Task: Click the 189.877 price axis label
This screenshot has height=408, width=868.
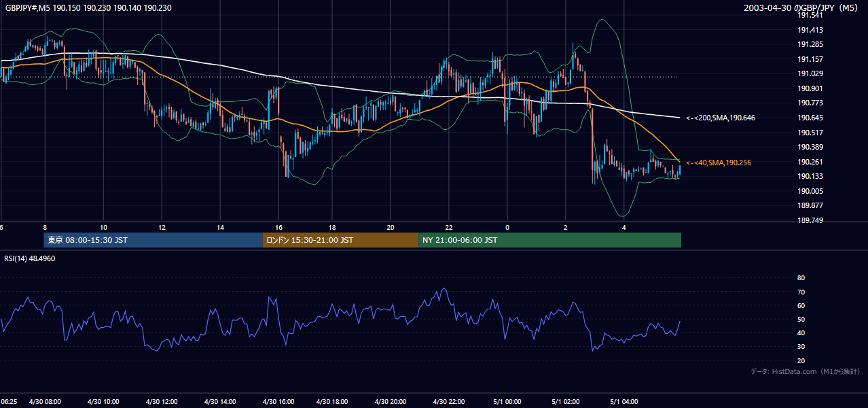Action: pos(810,205)
